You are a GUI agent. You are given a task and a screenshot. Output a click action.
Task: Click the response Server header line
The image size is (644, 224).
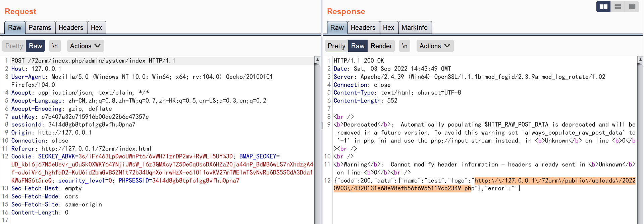pos(470,77)
